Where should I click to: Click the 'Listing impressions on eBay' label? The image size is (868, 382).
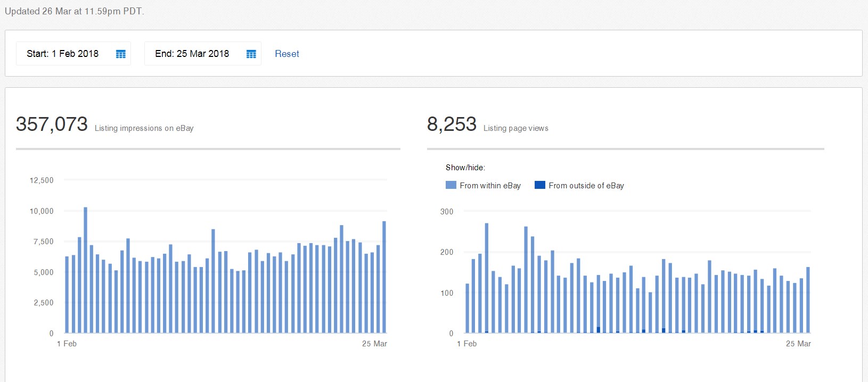tap(144, 128)
